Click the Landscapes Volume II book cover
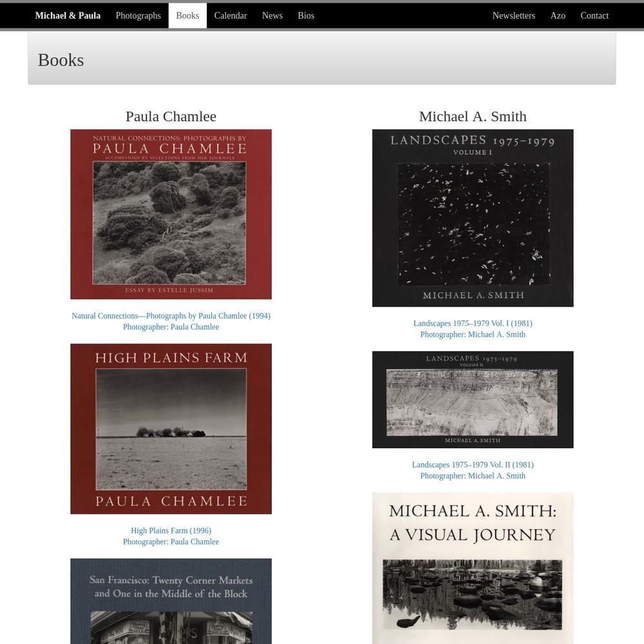 (473, 400)
